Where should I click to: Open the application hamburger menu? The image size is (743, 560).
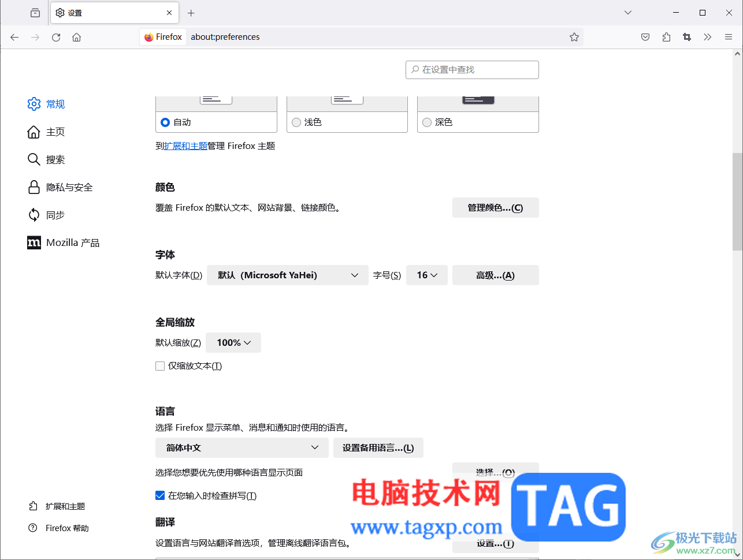(x=729, y=37)
